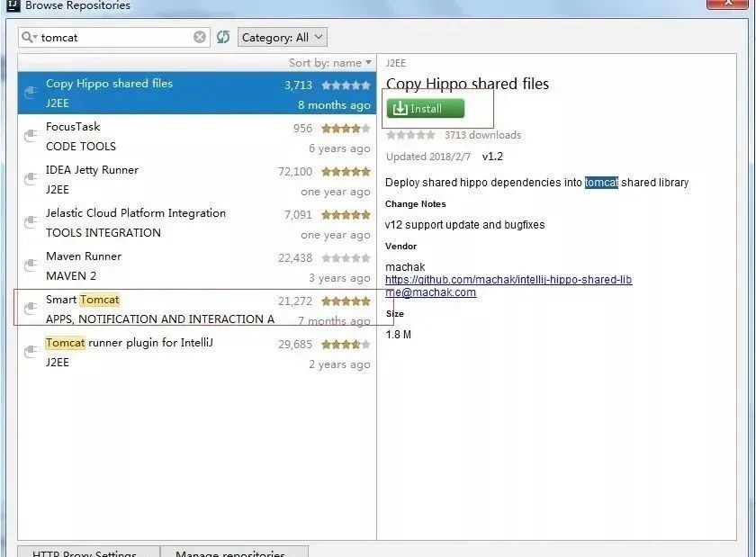Reload the plugin list with refresh icon
The height and width of the screenshot is (557, 756).
[x=223, y=37]
